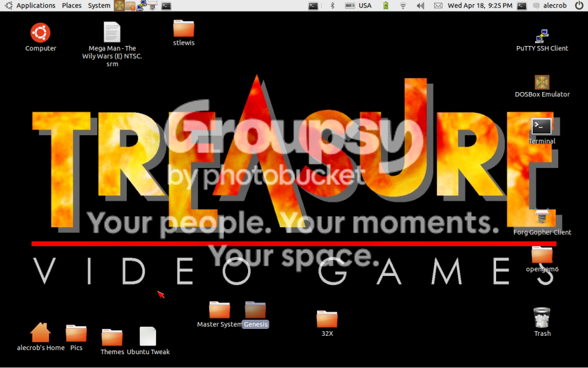This screenshot has height=368, width=588.
Task: Open the Wi-Fi network menu
Action: pos(403,6)
